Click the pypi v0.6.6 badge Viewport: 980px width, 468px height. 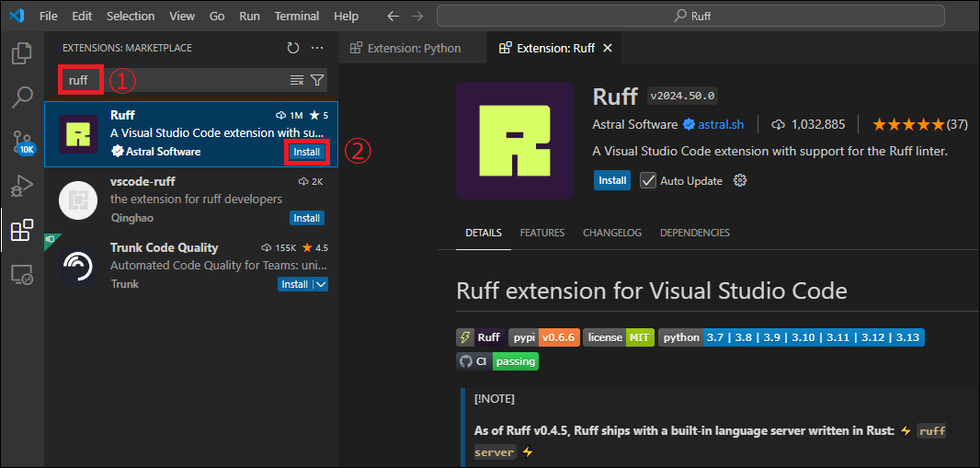[x=544, y=337]
